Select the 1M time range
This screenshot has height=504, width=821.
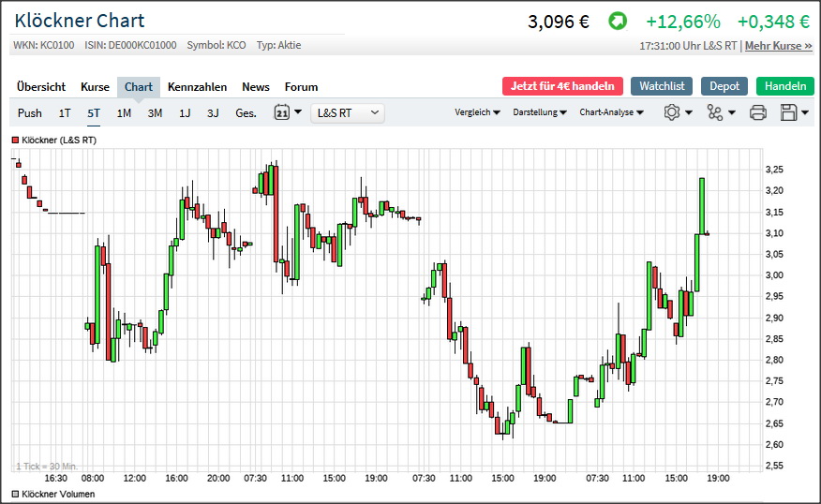(x=124, y=113)
